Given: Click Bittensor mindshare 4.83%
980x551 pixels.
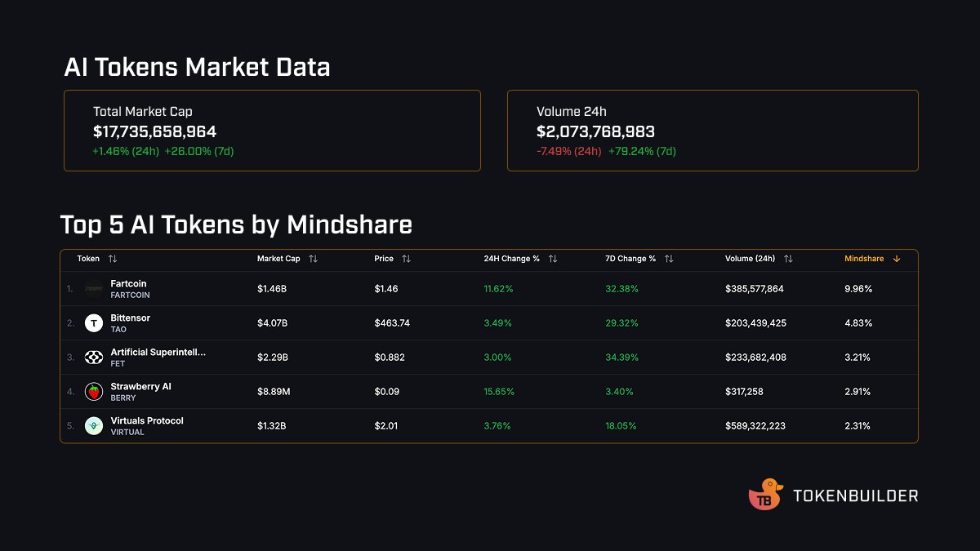Looking at the screenshot, I should pyautogui.click(x=858, y=323).
